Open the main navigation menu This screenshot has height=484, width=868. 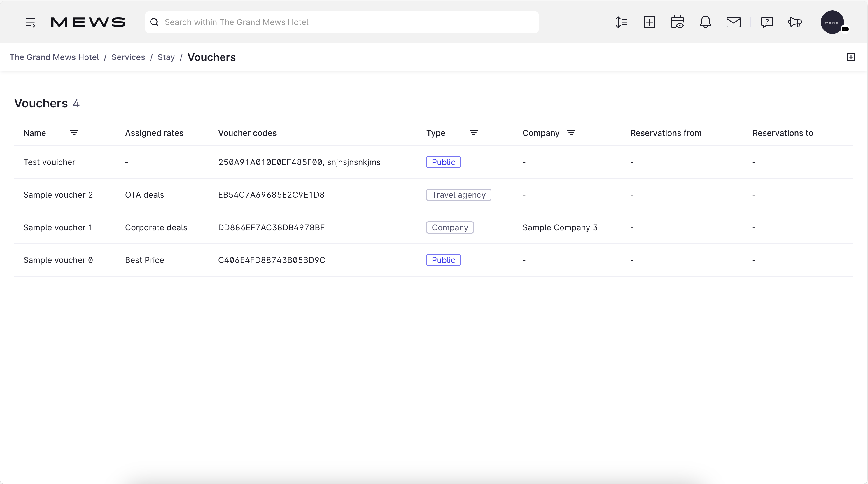coord(30,22)
